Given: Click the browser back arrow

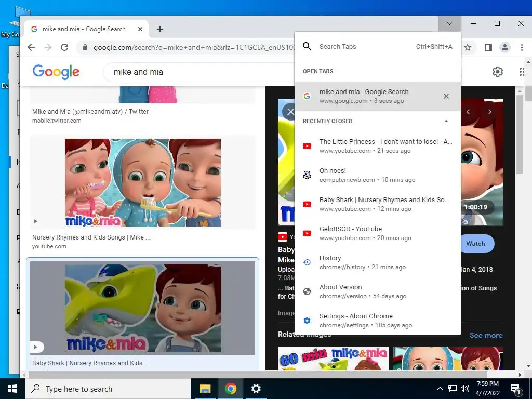Looking at the screenshot, I should (31, 47).
